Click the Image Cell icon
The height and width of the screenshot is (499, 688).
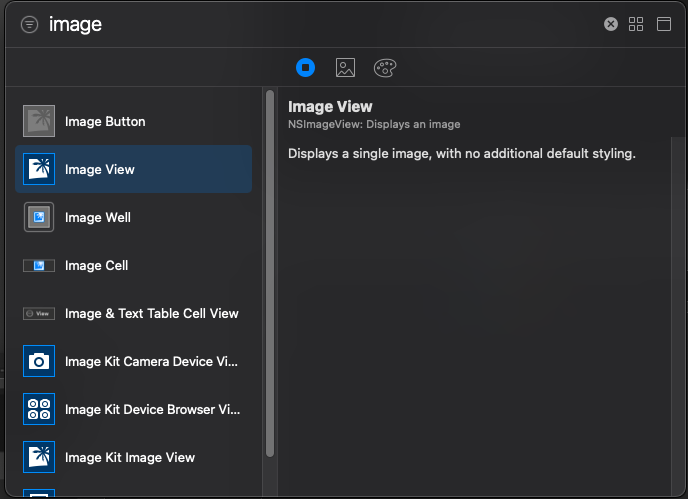[39, 266]
